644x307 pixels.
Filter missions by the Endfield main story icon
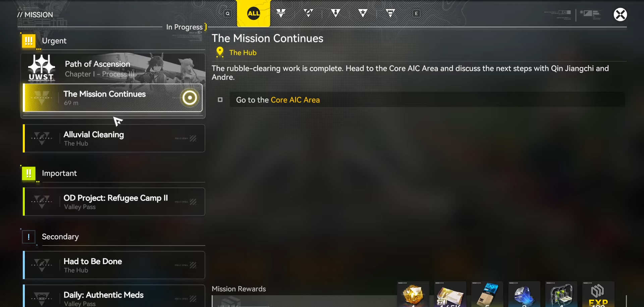(281, 13)
